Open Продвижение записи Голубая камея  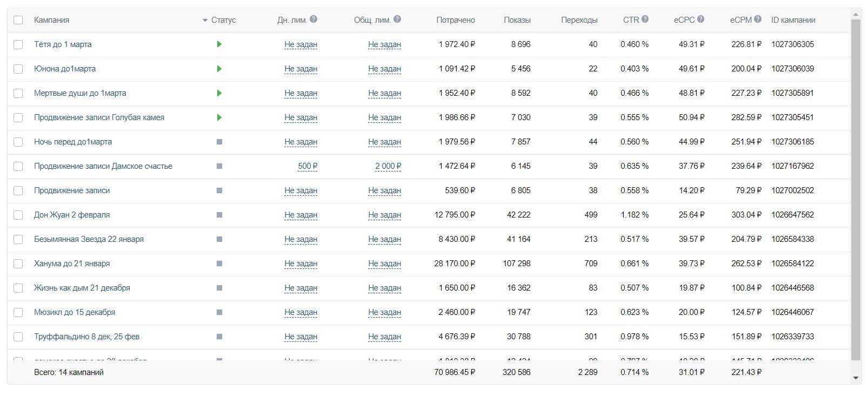click(99, 117)
